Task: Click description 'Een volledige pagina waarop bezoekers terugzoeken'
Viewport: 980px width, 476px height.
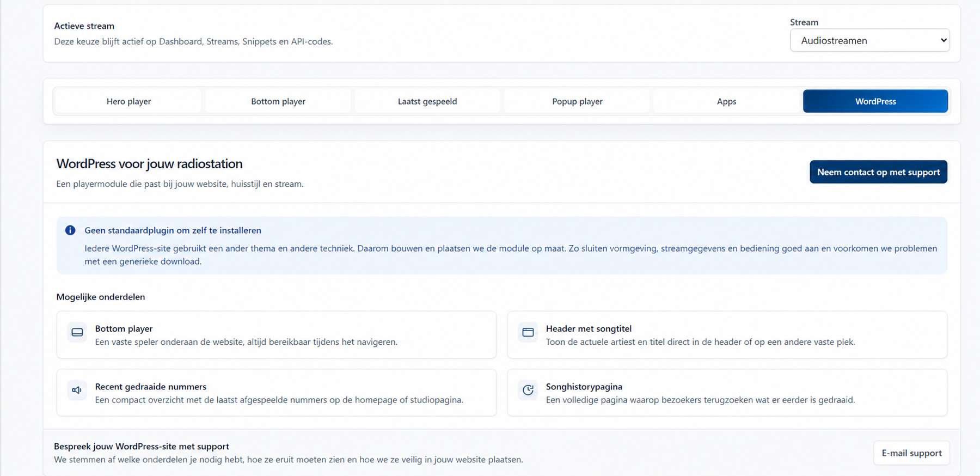Action: click(700, 400)
